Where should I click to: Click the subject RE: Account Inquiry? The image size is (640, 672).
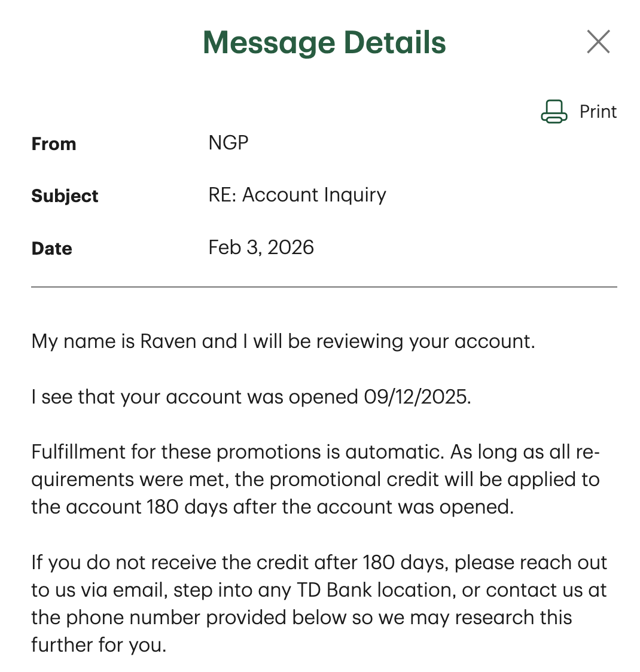pyautogui.click(x=297, y=195)
